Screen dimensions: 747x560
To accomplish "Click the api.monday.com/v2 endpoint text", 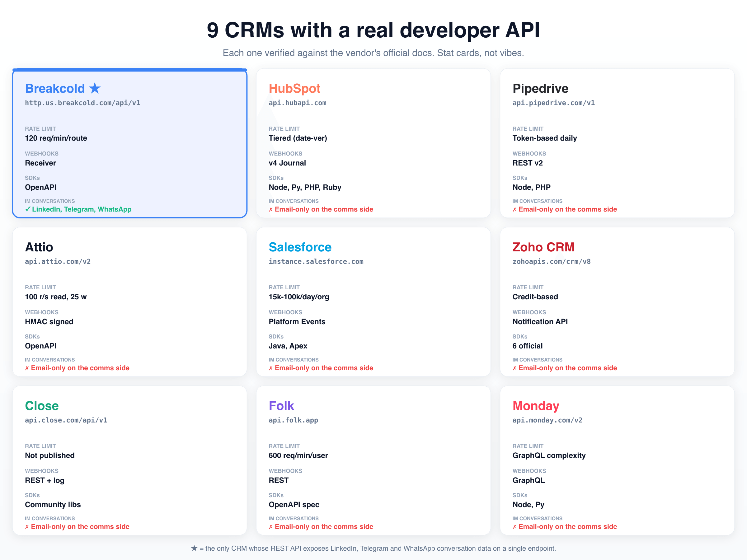I will (x=547, y=420).
